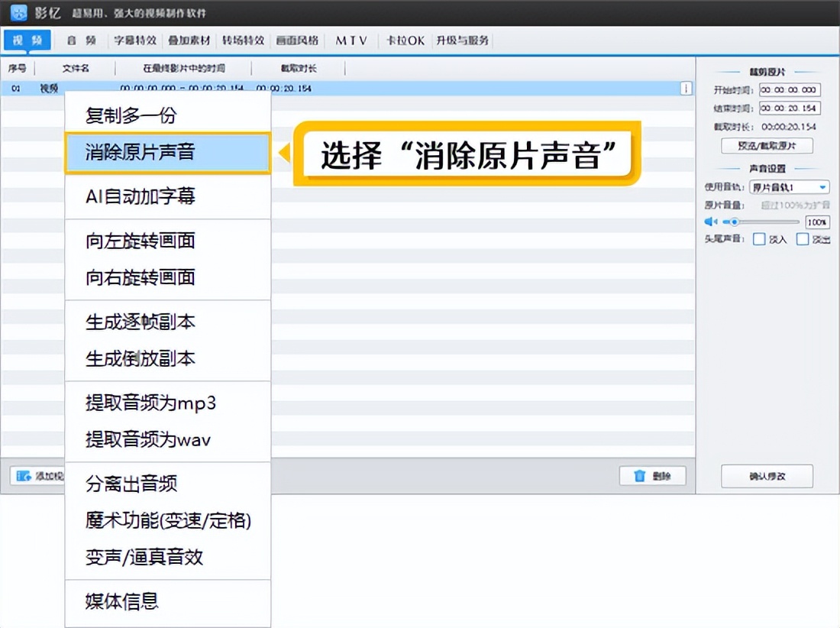The width and height of the screenshot is (840, 628).
Task: Enable the 淡出 fade-out checkbox
Action: tap(803, 239)
